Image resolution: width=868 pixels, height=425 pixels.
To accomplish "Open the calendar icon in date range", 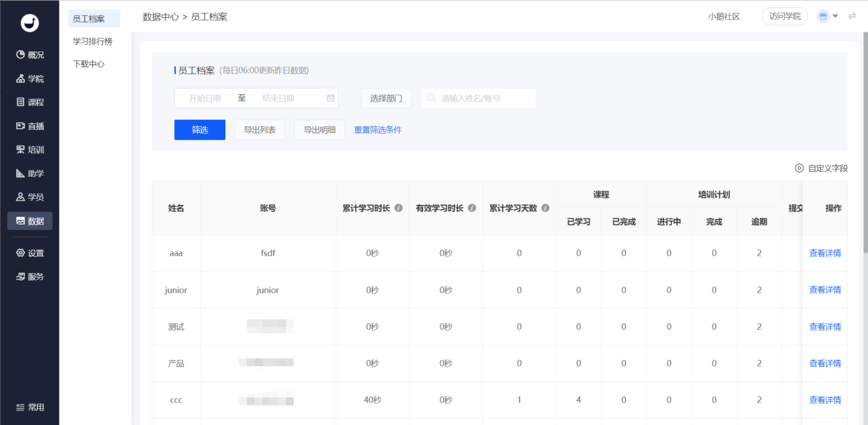I will tap(331, 98).
